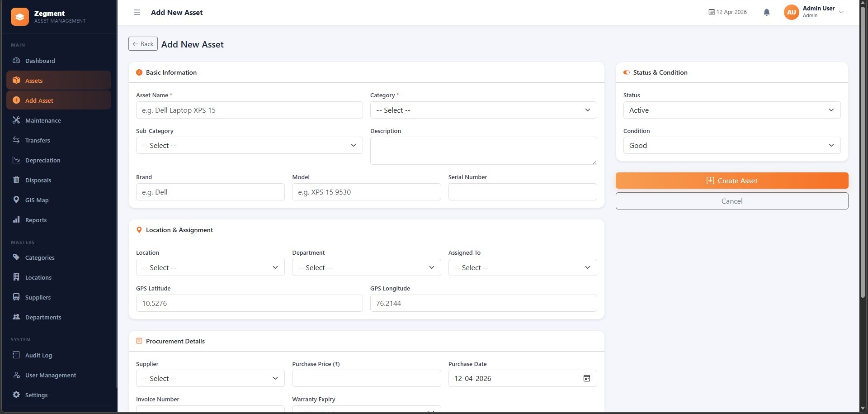Open the notifications bell
Viewport: 868px width, 414px height.
[766, 12]
